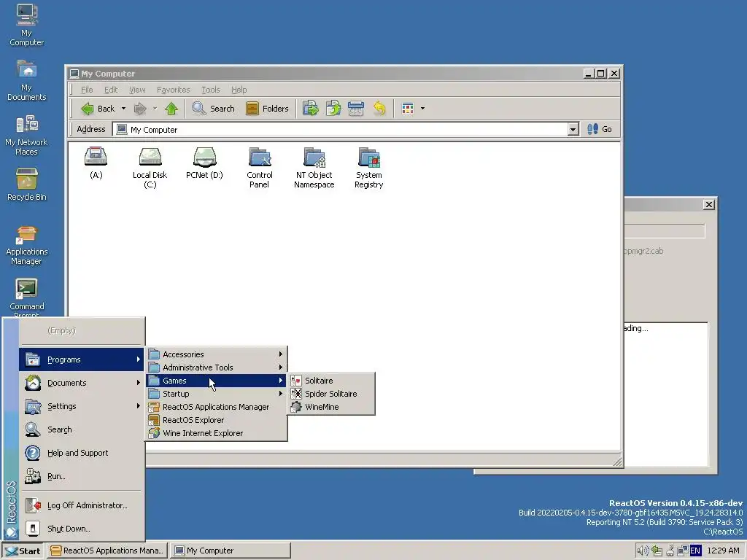Switch to ReactOS Applications Manager taskbar button
This screenshot has width=747, height=560.
[x=108, y=551]
